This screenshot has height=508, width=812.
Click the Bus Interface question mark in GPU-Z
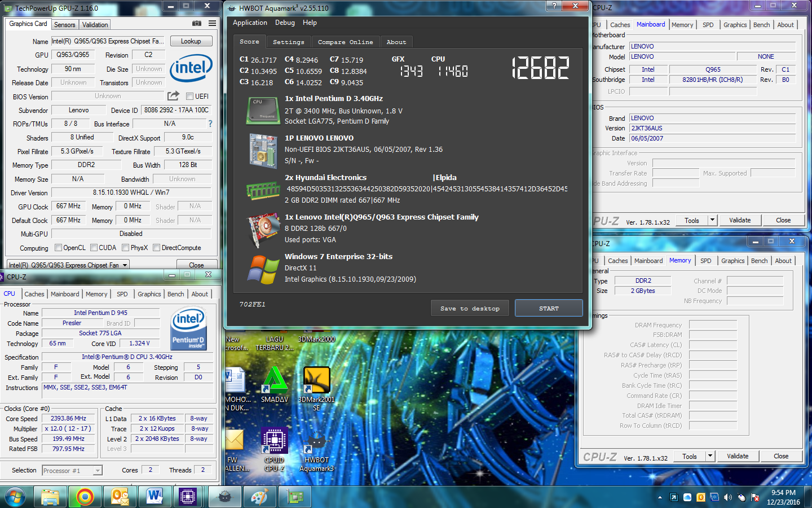pos(210,124)
